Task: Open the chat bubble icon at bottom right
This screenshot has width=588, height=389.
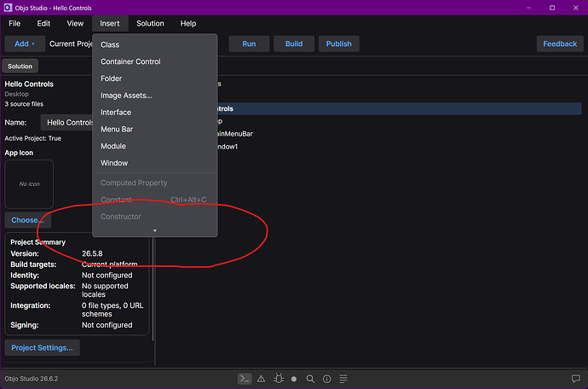Action: (x=575, y=379)
